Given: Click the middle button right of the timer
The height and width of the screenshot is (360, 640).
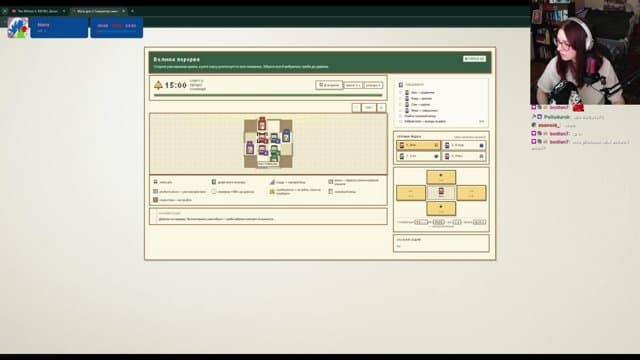Looking at the screenshot, I should tap(353, 85).
